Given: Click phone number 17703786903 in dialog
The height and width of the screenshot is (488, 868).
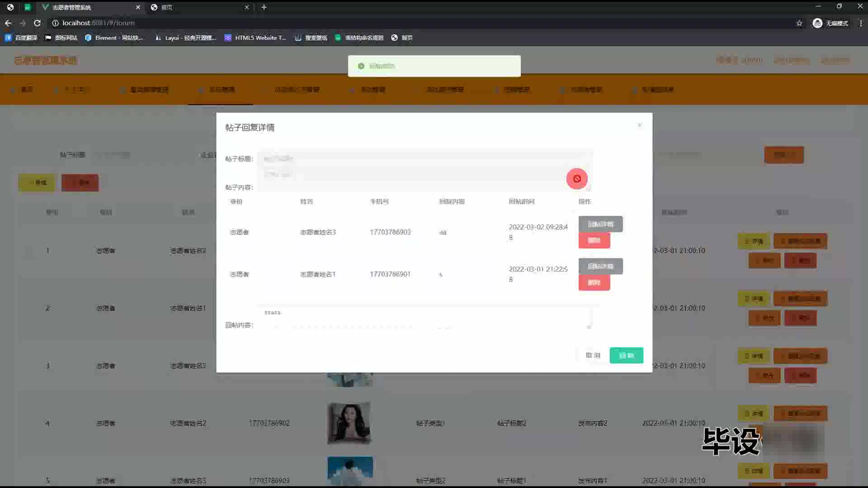Looking at the screenshot, I should tap(390, 232).
